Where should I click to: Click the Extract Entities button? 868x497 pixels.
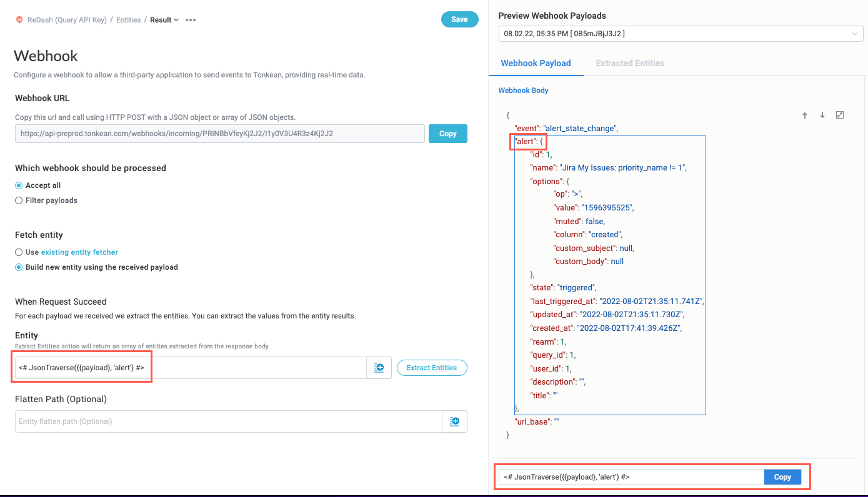[x=431, y=367]
